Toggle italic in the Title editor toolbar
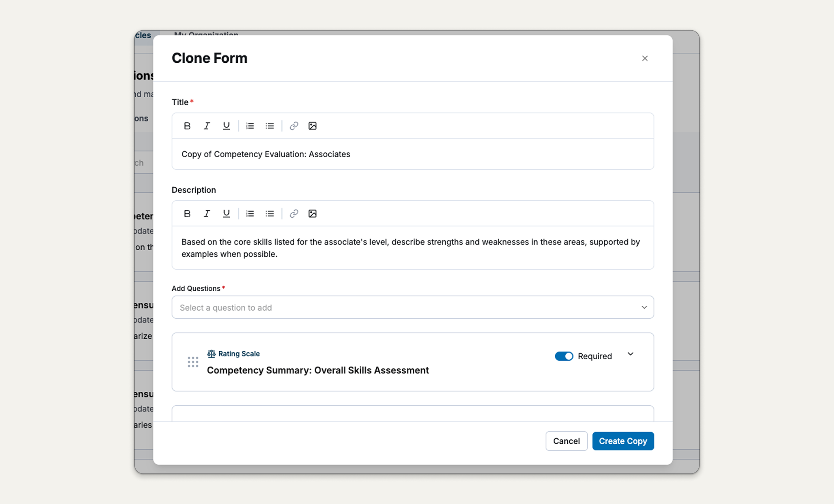834x504 pixels. click(x=207, y=126)
